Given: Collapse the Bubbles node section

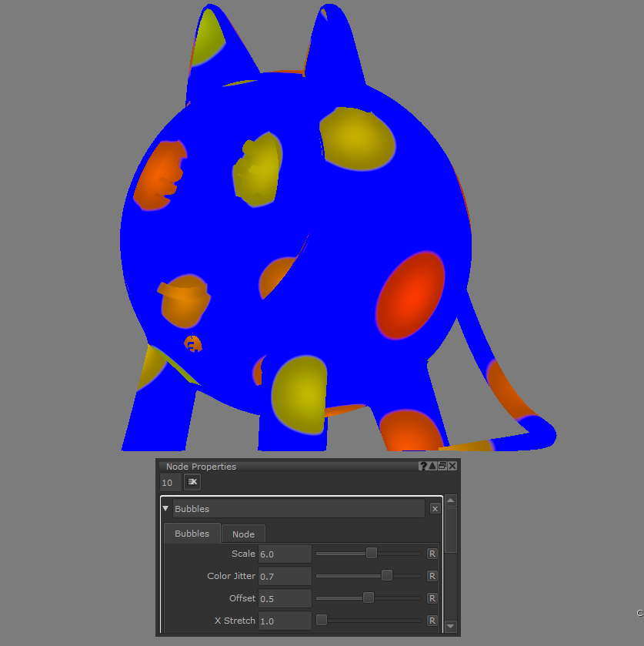Looking at the screenshot, I should click(165, 508).
